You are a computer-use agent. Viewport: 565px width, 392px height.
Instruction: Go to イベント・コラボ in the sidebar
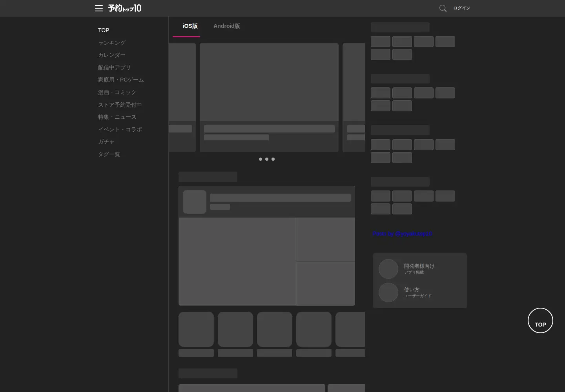tap(120, 129)
